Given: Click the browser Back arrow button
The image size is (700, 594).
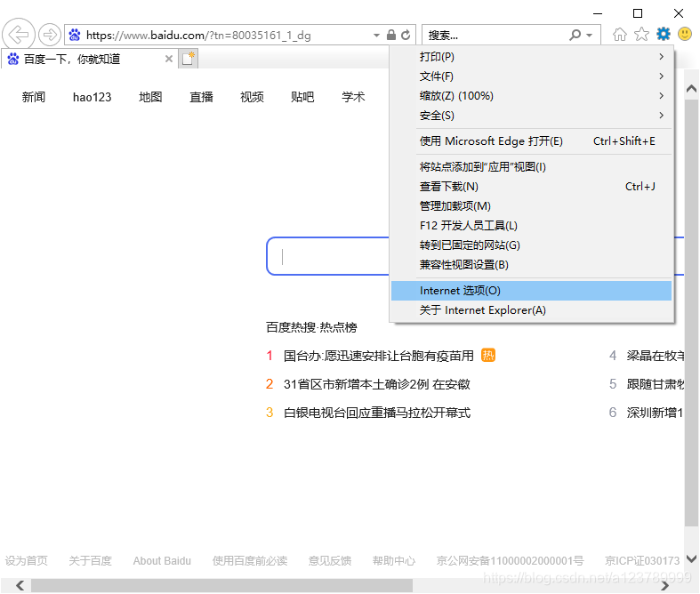Looking at the screenshot, I should (19, 34).
